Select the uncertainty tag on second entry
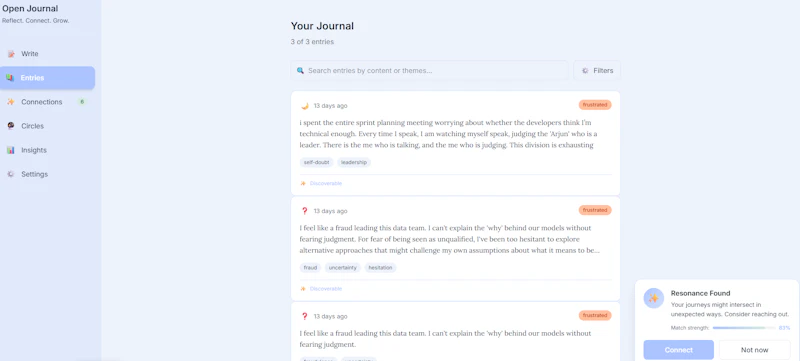This screenshot has height=361, width=800. tap(343, 268)
